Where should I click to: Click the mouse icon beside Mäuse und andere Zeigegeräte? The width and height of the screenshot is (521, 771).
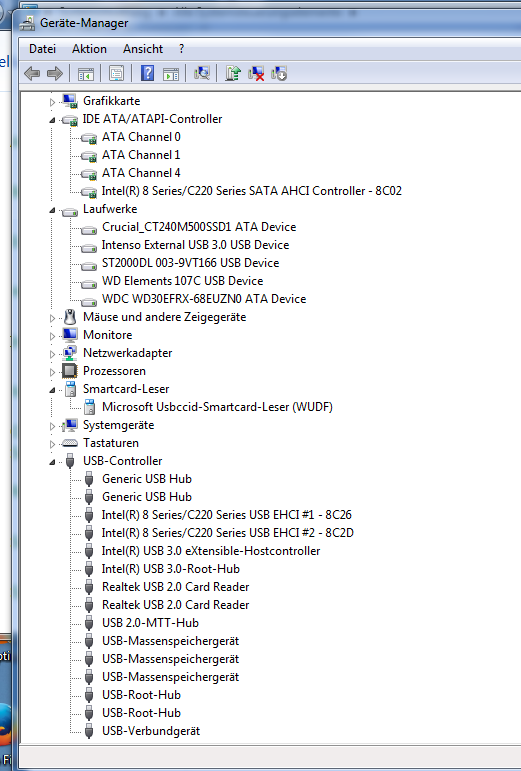coord(70,317)
